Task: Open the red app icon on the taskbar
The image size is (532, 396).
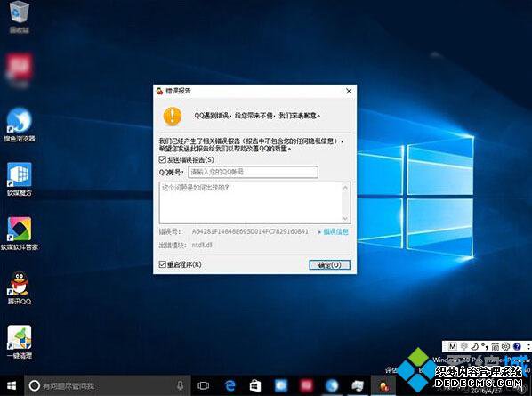Action: click(x=306, y=385)
